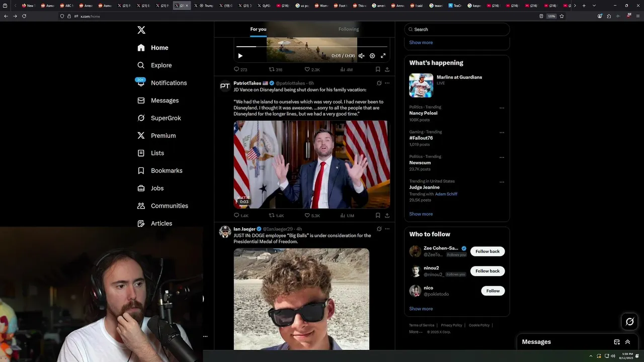This screenshot has width=644, height=362.
Task: Click Show more under Who to follow
Action: pyautogui.click(x=421, y=309)
